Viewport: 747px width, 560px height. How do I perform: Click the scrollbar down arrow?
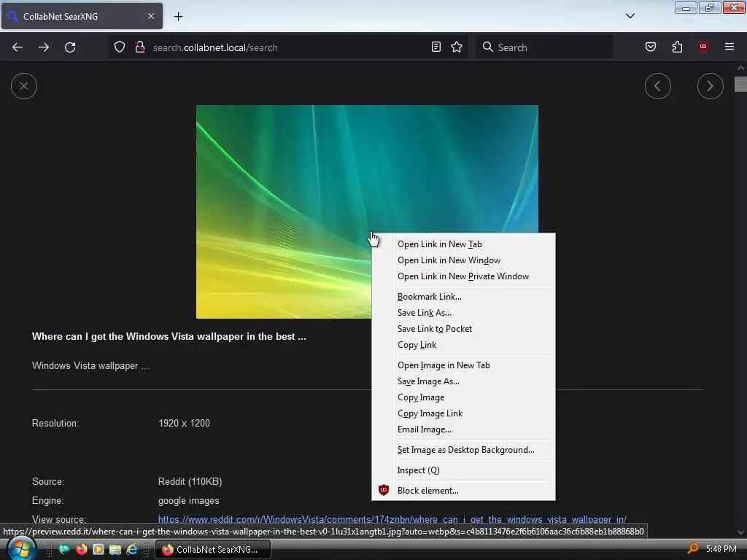(x=740, y=532)
